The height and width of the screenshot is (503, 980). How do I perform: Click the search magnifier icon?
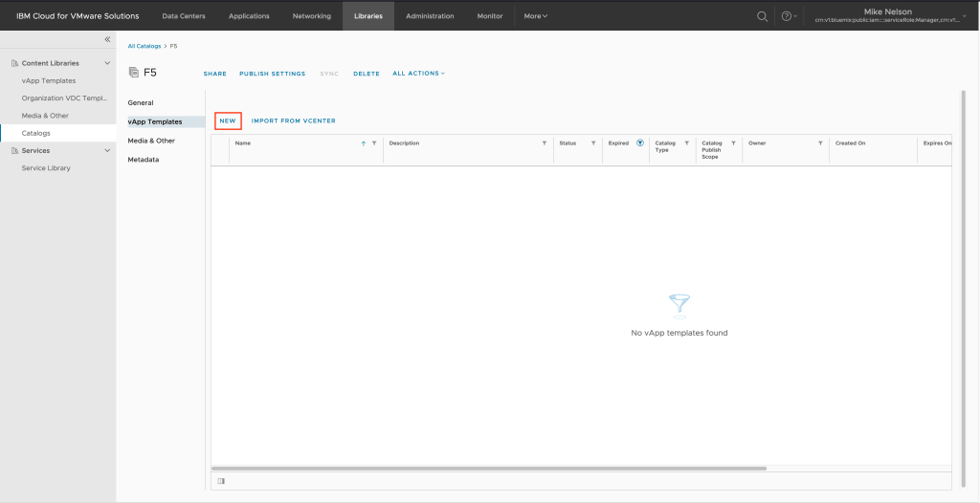click(762, 16)
